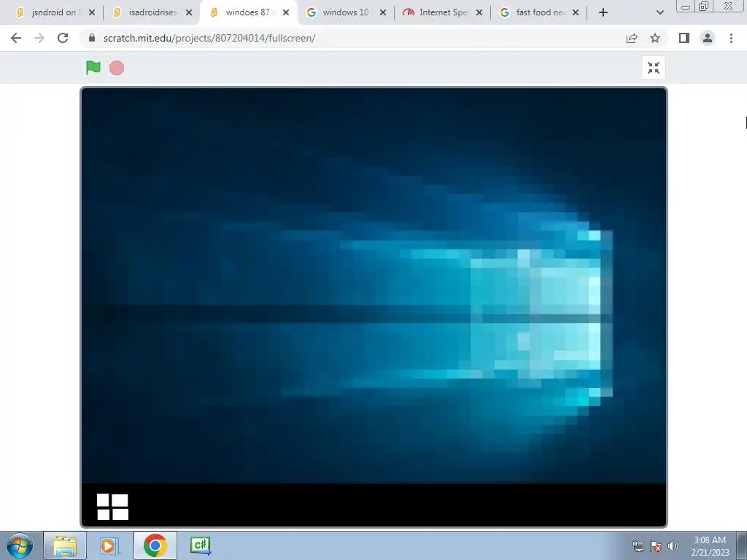747x560 pixels.
Task: Exit fullscreen mode using the shrink icon
Action: 654,68
